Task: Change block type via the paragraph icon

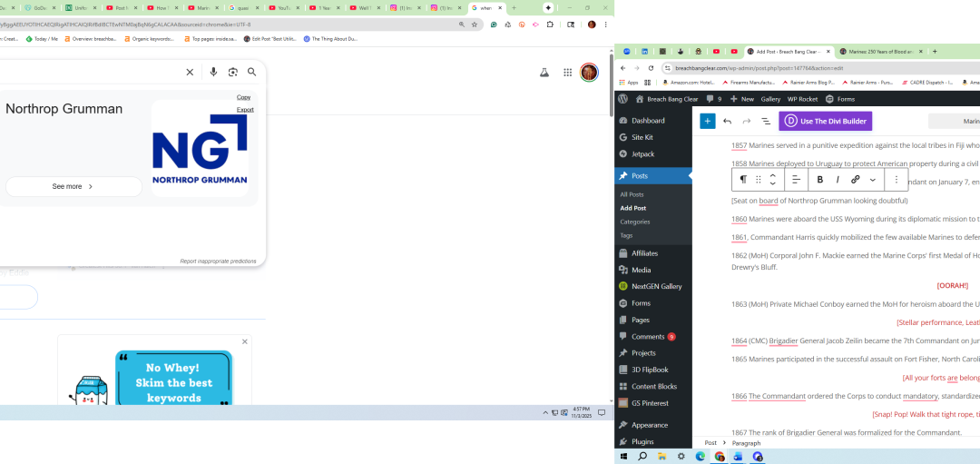Action: [x=743, y=180]
